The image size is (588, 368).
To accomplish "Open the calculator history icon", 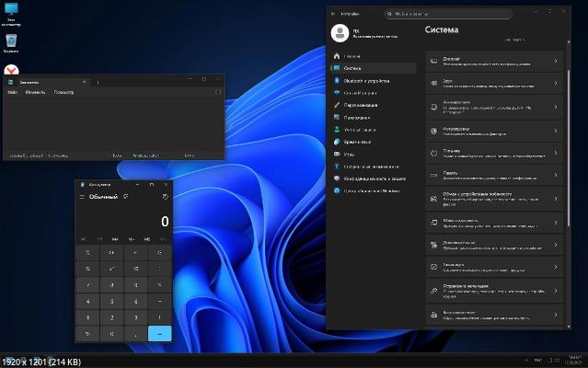I will tap(165, 197).
